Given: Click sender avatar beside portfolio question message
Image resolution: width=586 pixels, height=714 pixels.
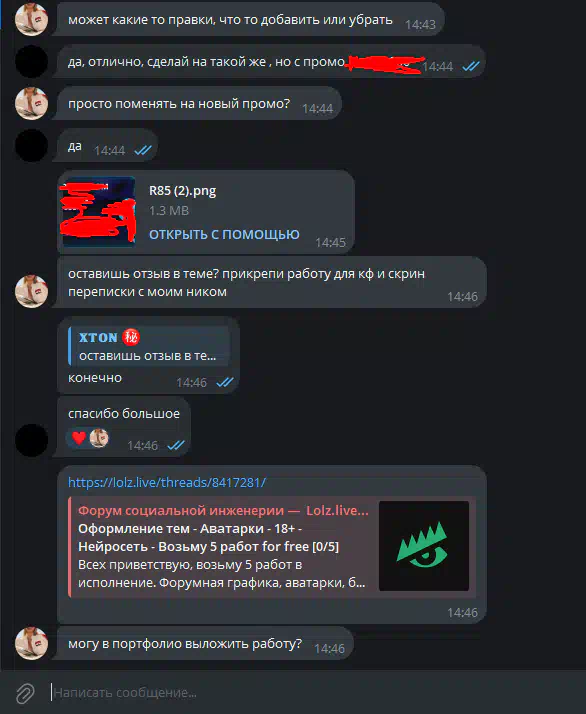Looking at the screenshot, I should click(31, 643).
